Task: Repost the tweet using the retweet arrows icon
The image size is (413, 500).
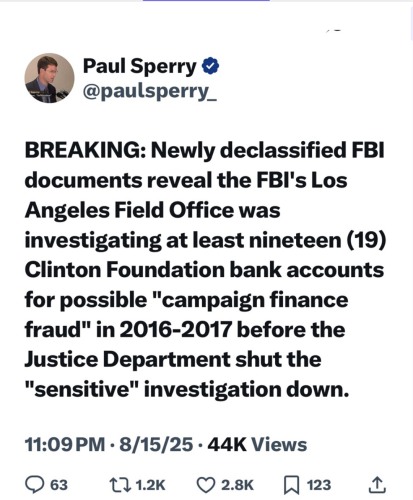Action: [x=120, y=485]
